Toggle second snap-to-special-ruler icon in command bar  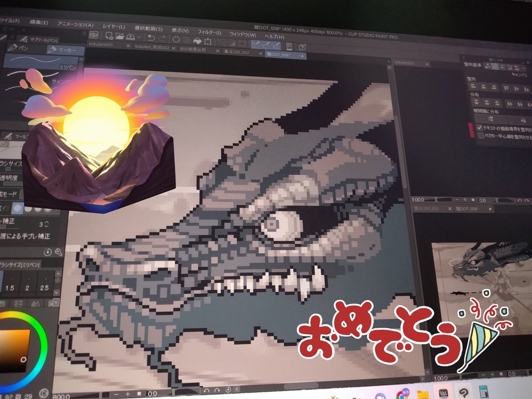tap(266, 45)
